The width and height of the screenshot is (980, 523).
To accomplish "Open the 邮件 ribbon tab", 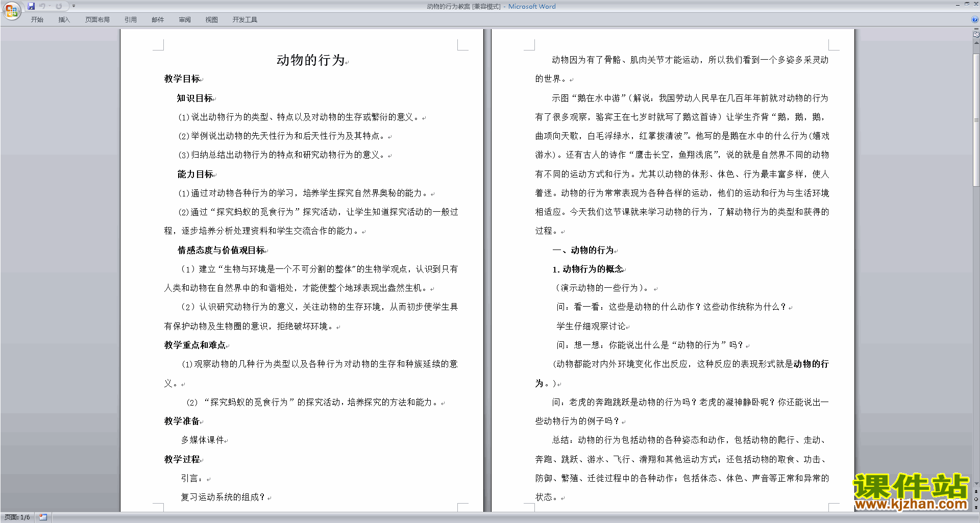I will (x=158, y=20).
